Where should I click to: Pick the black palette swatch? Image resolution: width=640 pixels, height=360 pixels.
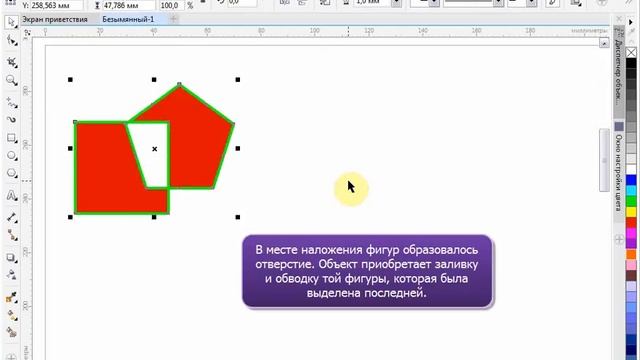(631, 63)
